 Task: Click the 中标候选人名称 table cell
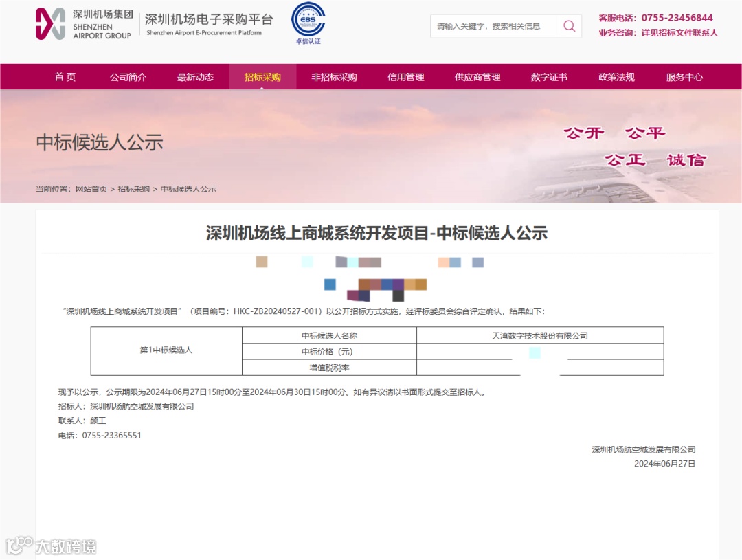coord(329,335)
